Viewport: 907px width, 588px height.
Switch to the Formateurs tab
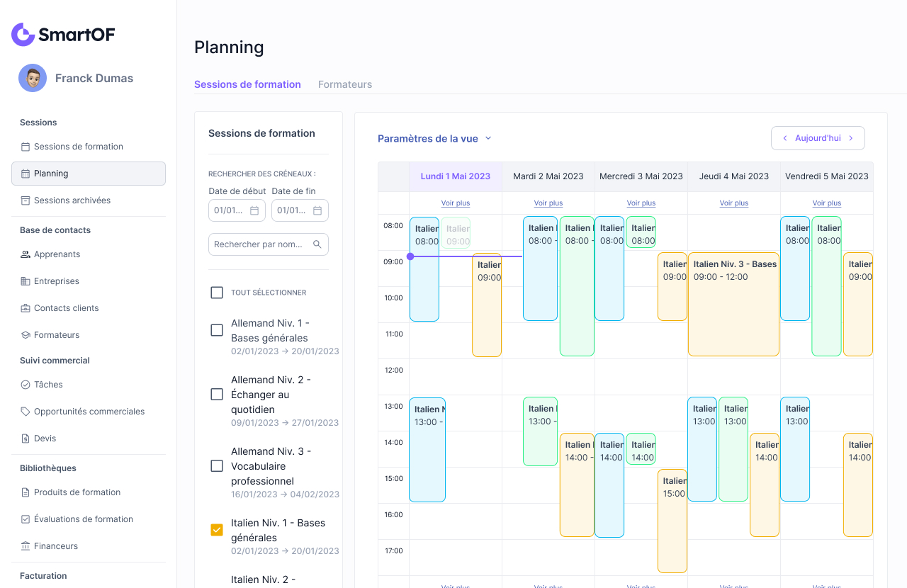[x=345, y=84]
